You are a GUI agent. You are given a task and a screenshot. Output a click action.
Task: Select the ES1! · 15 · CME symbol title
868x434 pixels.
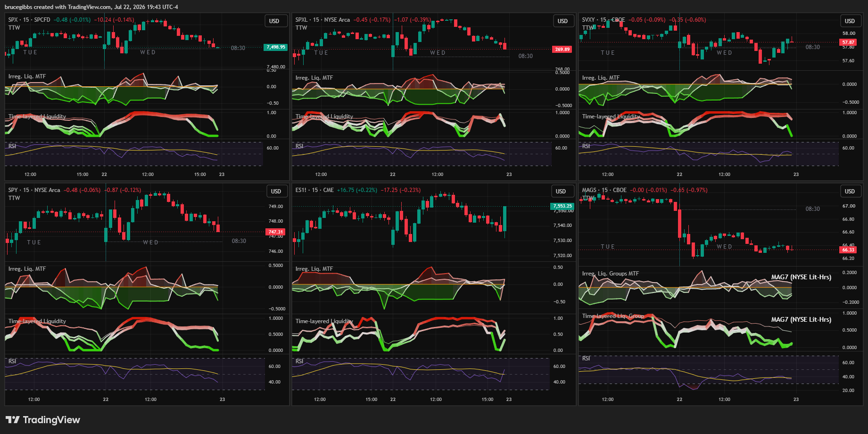[x=314, y=190]
